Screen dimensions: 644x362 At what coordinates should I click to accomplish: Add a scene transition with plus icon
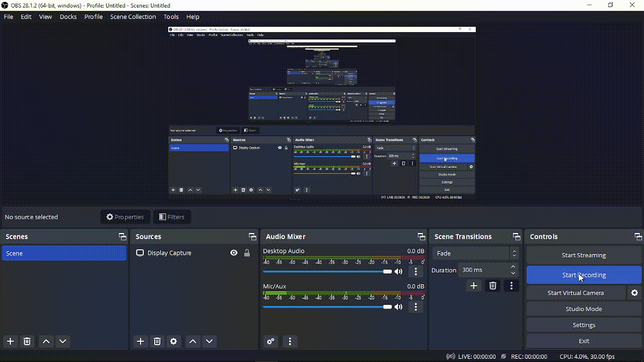pyautogui.click(x=473, y=286)
